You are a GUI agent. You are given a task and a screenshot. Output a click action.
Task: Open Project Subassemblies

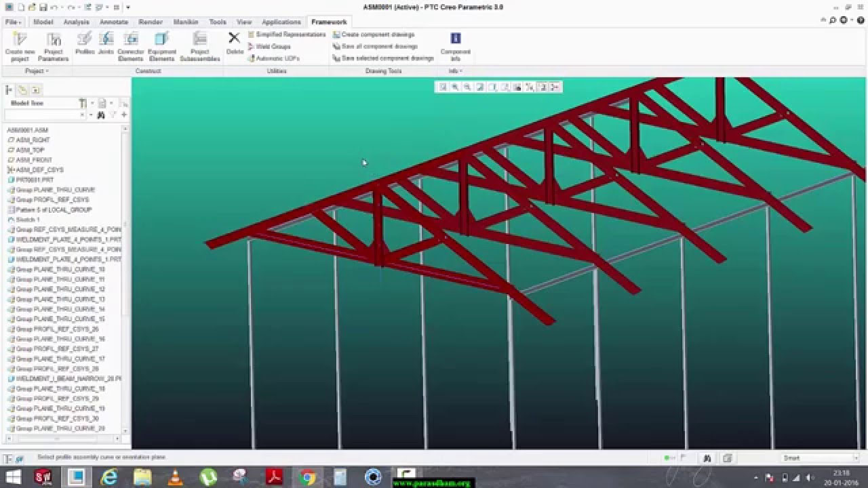click(x=200, y=47)
